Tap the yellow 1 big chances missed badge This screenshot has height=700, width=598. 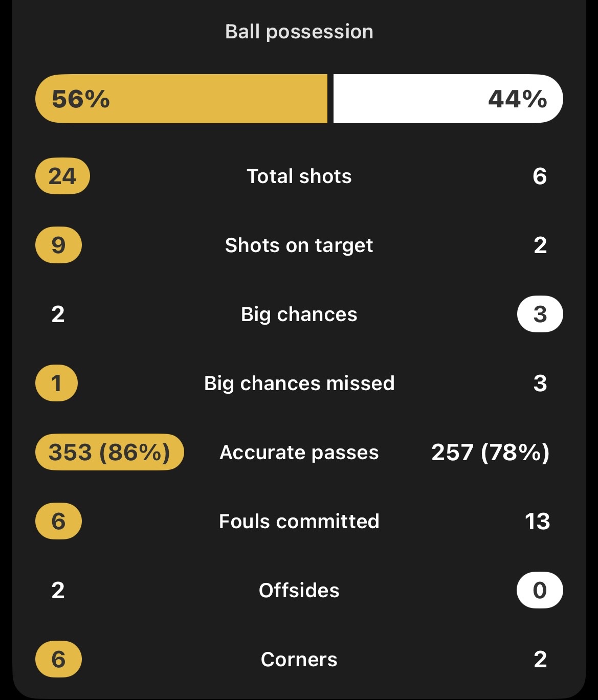57,383
